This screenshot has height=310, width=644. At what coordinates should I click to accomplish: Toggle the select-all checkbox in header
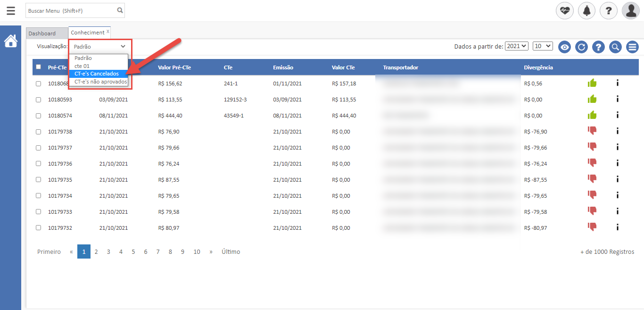coord(39,67)
